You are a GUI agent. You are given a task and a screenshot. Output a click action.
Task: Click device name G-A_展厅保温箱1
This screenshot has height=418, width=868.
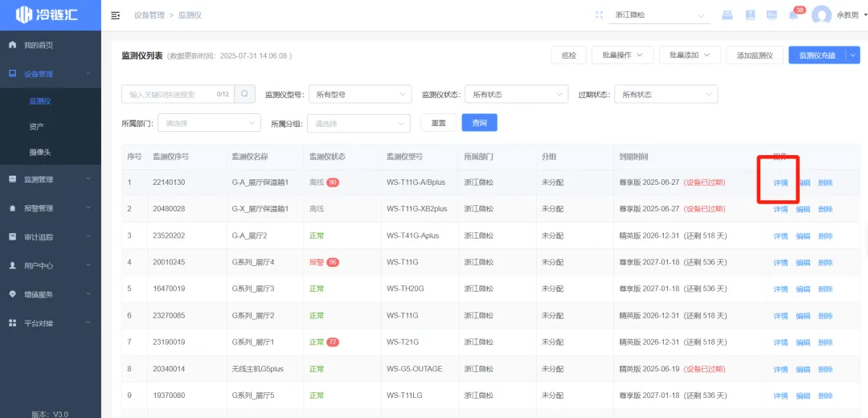[260, 182]
